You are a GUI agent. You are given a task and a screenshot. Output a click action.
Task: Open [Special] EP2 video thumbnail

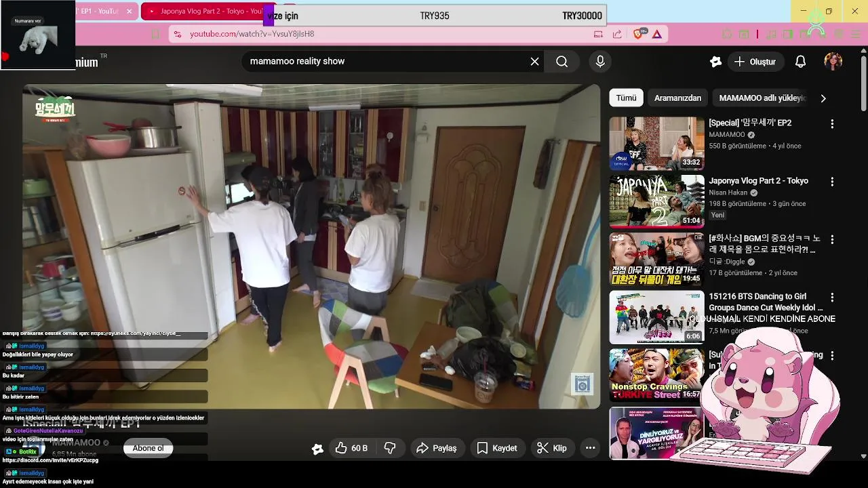click(656, 143)
